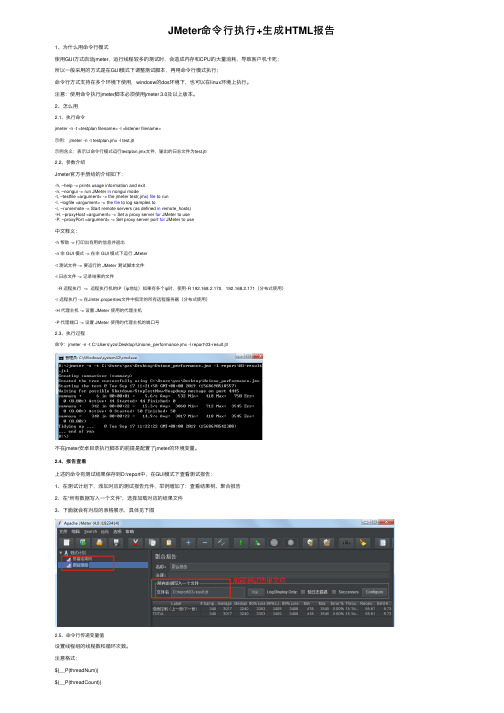Click the TOTAL row in the aggregate table
This screenshot has height=713, width=504.
pos(272,613)
